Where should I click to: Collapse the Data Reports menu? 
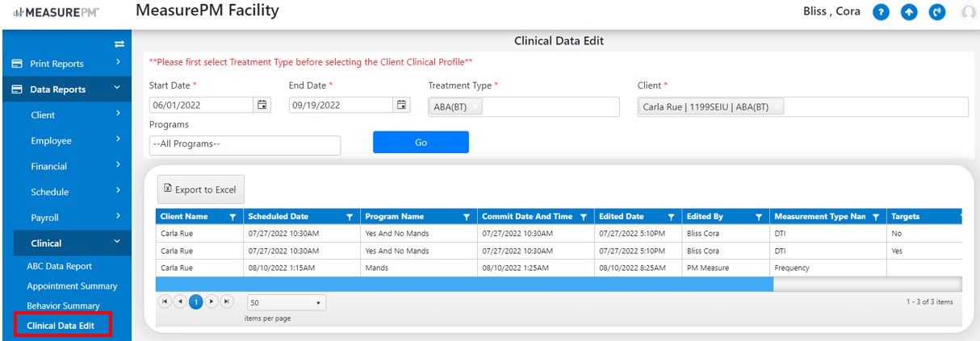point(65,89)
